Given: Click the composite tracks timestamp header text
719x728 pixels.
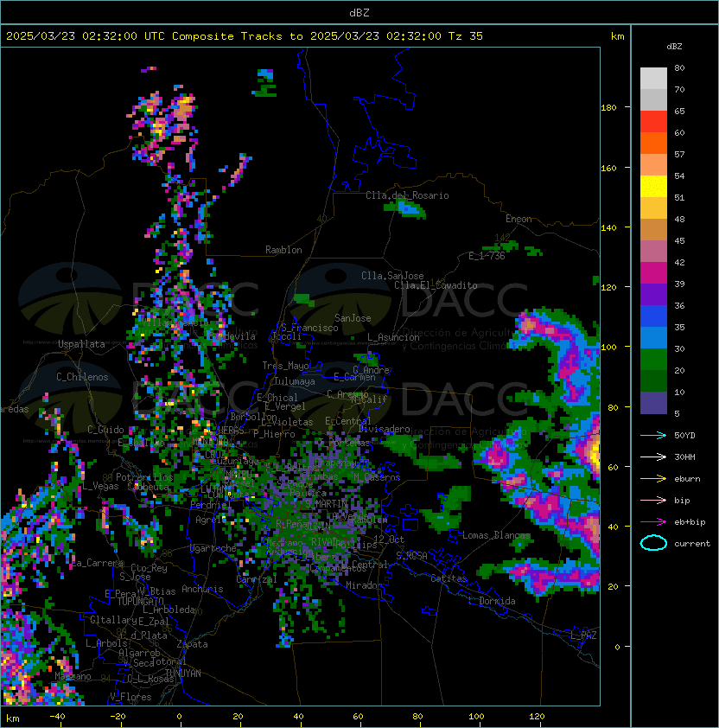Looking at the screenshot, I should (245, 36).
